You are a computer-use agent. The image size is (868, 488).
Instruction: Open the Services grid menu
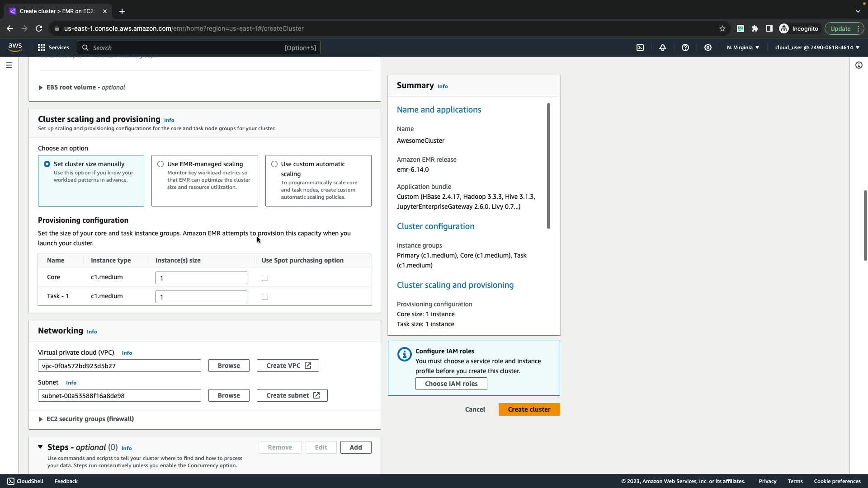coord(53,47)
